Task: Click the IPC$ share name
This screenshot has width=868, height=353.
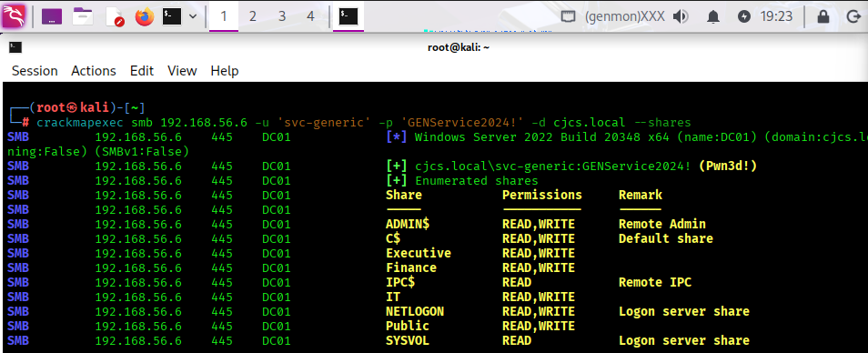Action: [x=400, y=282]
